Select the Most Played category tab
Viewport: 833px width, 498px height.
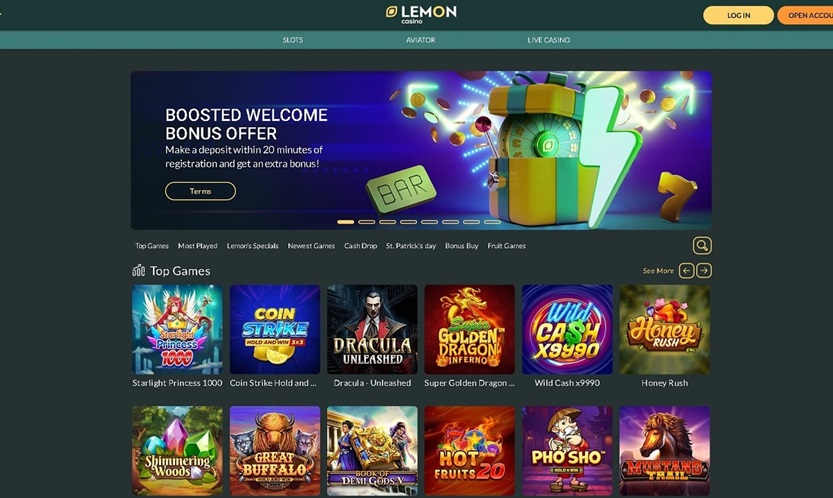tap(198, 246)
